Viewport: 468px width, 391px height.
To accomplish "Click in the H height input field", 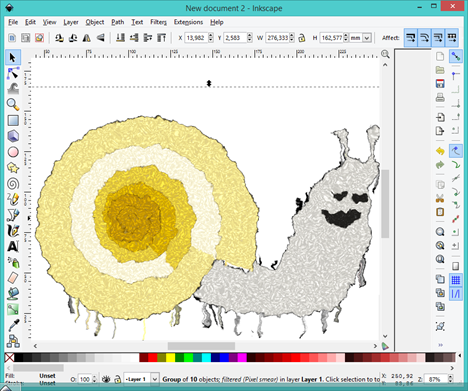I will [x=331, y=38].
